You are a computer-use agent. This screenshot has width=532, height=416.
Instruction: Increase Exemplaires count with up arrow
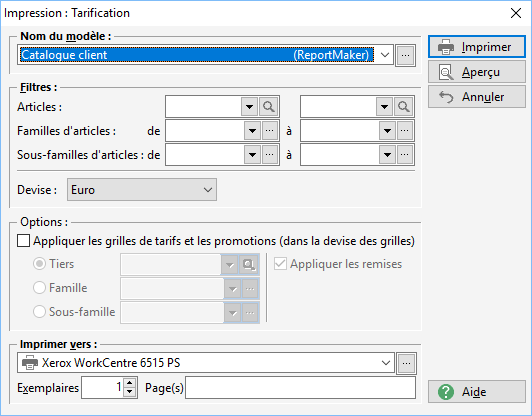coord(130,383)
